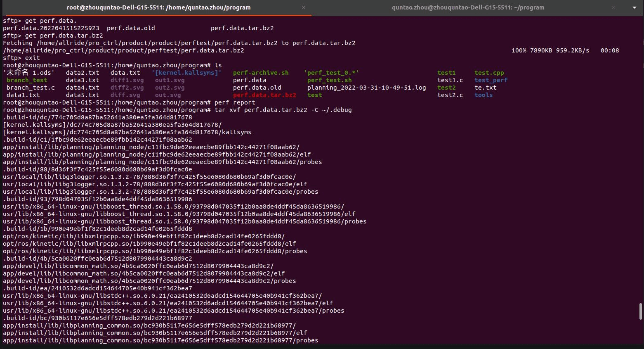Screen dimensions: 644x349
Task: Click the libcommon_math.so .../elf line
Action: (144, 273)
